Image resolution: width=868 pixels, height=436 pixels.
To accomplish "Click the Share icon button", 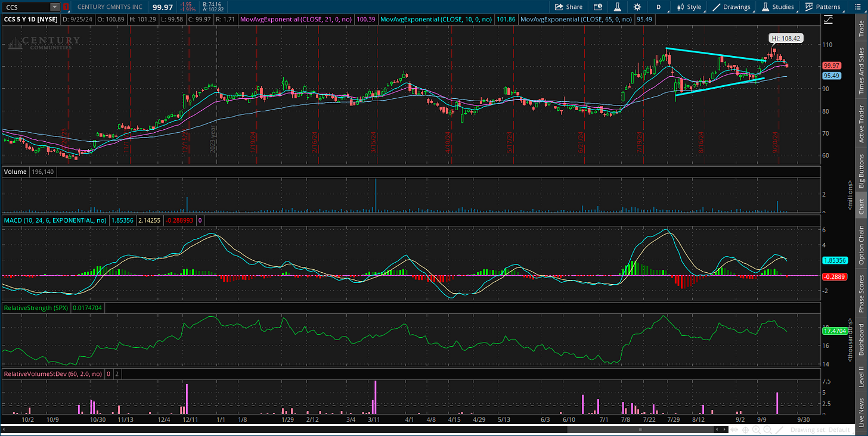I will coord(568,7).
